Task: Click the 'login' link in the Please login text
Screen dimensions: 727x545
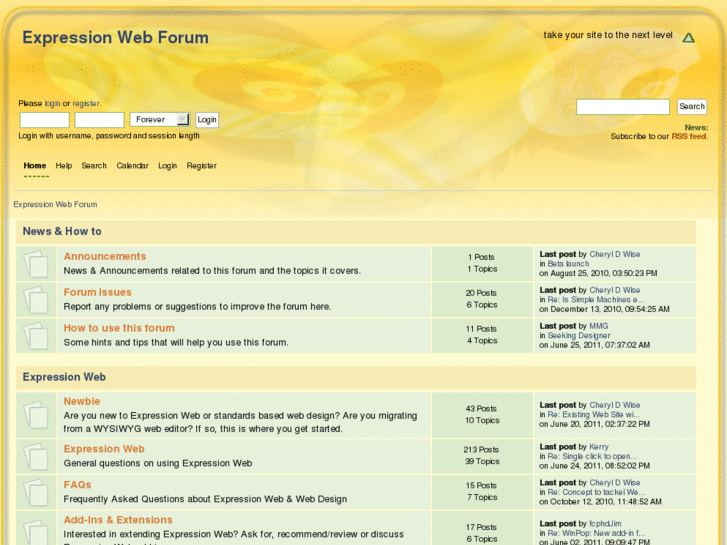Action: point(52,103)
